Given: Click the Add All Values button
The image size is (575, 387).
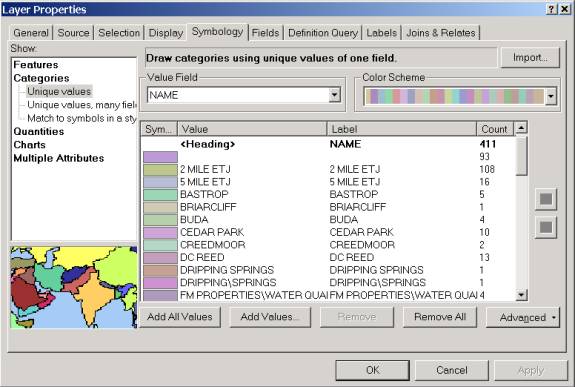Looking at the screenshot, I should (x=180, y=317).
